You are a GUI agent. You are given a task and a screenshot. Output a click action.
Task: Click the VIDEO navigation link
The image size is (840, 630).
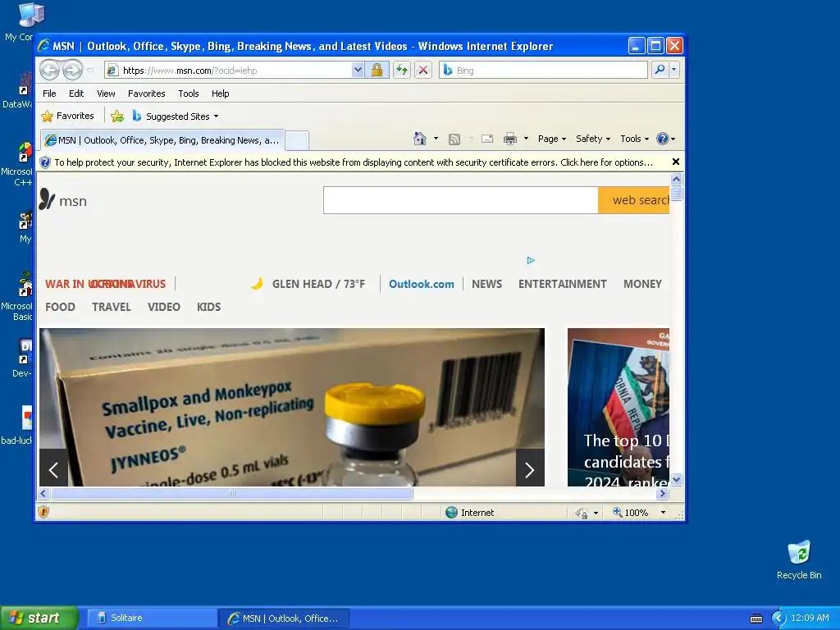coord(163,307)
